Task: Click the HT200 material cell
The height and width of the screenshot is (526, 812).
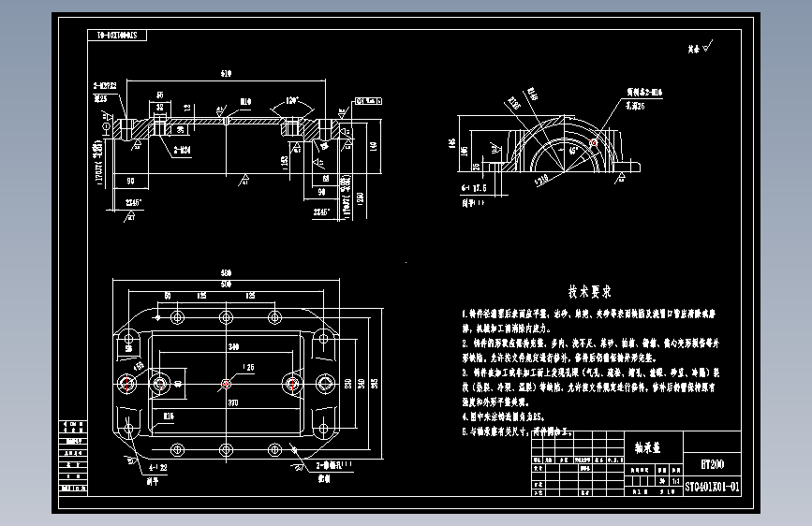Action: coord(712,464)
